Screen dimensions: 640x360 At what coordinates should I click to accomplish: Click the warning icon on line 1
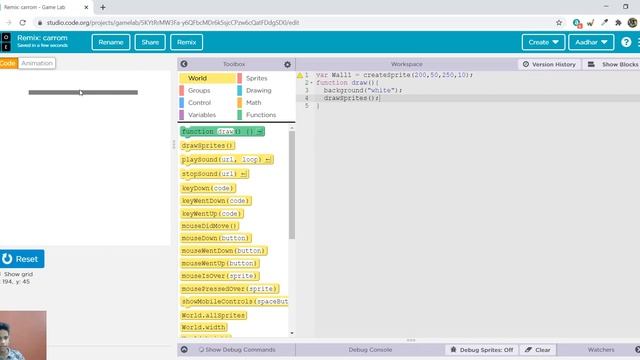[x=300, y=75]
